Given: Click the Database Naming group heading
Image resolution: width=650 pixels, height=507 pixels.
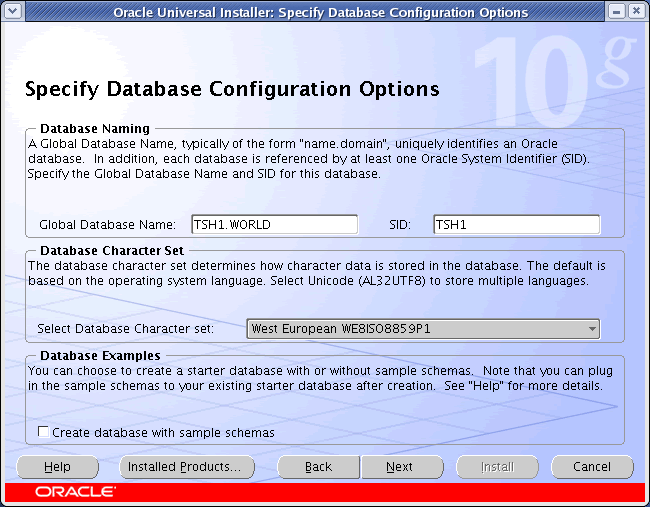Looking at the screenshot, I should [95, 129].
